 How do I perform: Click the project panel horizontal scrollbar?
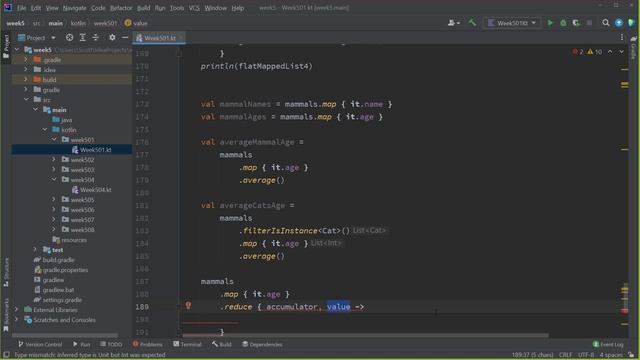(x=65, y=336)
